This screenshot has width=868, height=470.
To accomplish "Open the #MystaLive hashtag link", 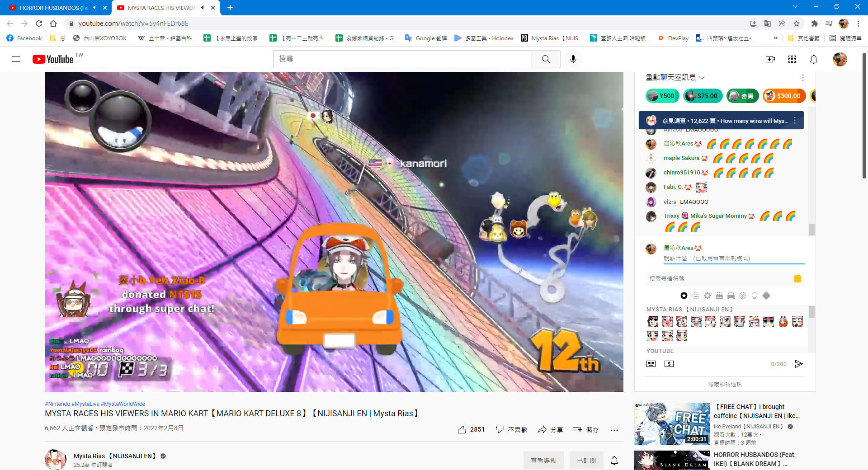I will point(85,404).
